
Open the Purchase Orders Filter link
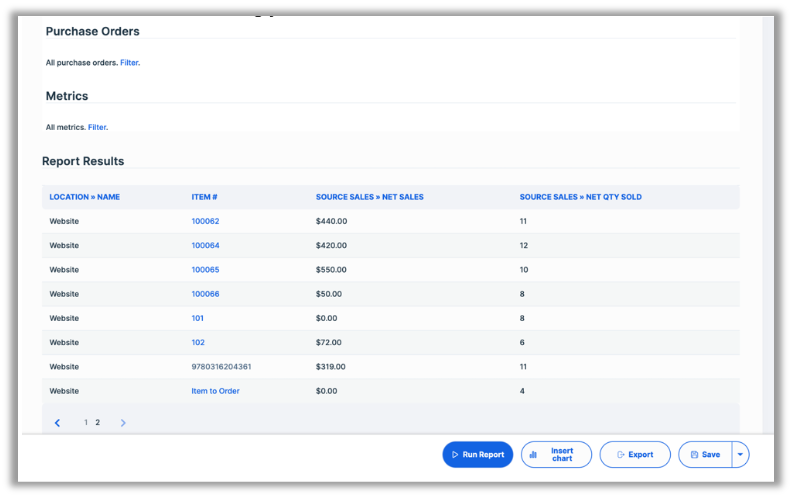coord(130,63)
